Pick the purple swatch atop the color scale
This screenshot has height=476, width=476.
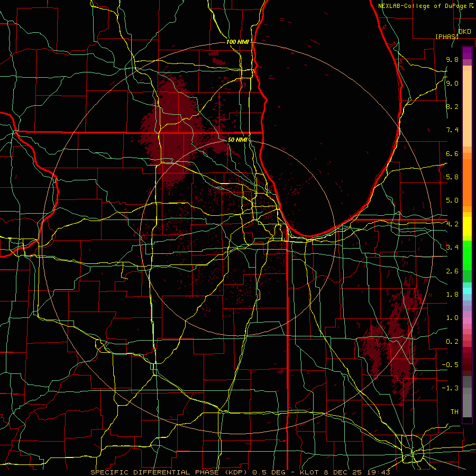coord(467,53)
